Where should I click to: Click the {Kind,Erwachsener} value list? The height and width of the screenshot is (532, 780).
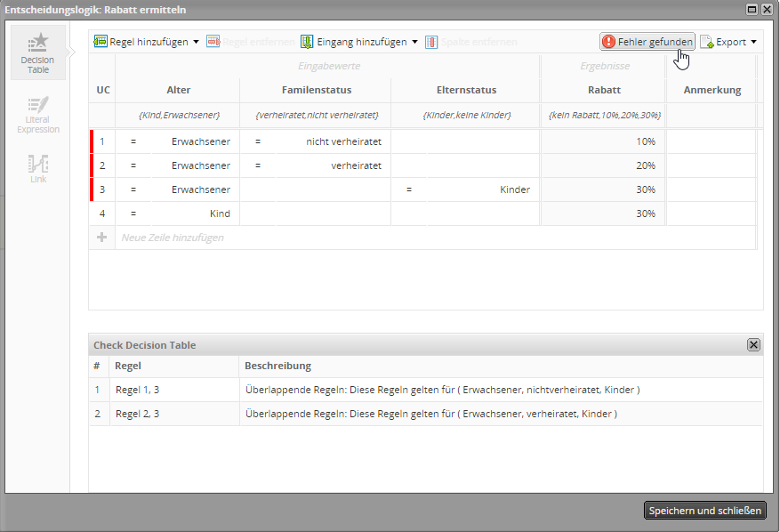(179, 115)
